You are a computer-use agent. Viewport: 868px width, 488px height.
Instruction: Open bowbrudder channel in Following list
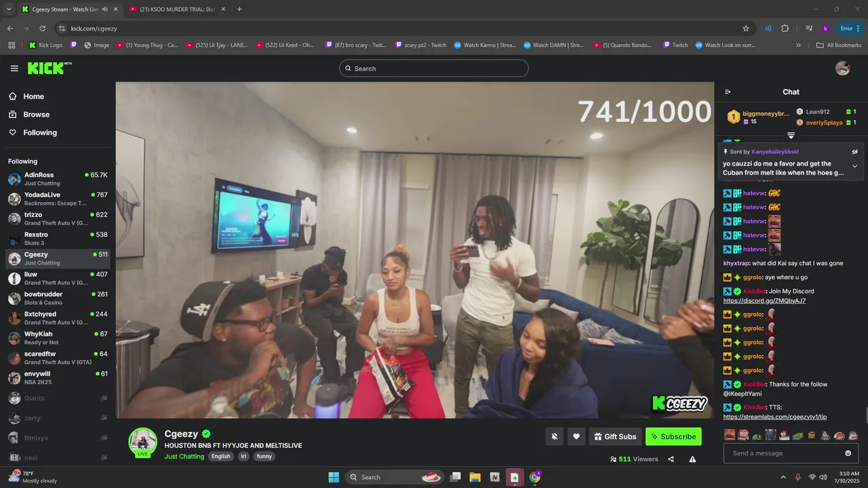[58, 298]
